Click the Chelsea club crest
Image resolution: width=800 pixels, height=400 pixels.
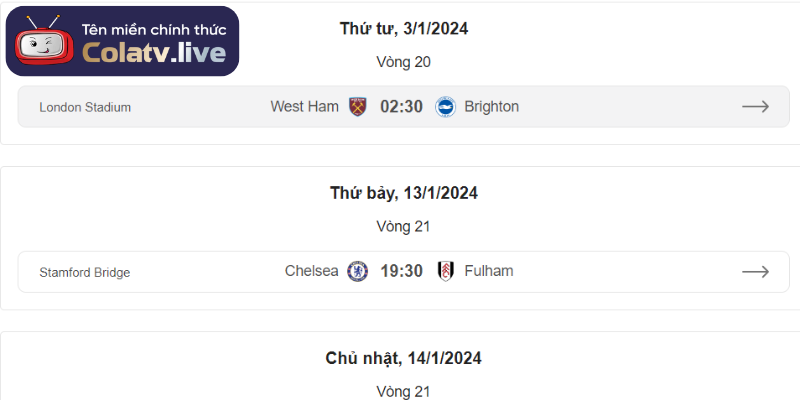pos(357,271)
